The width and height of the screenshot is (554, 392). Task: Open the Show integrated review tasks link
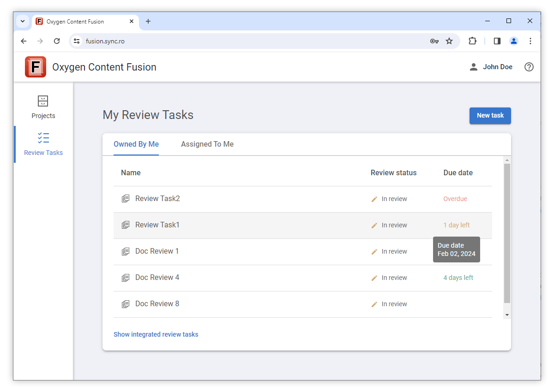156,334
